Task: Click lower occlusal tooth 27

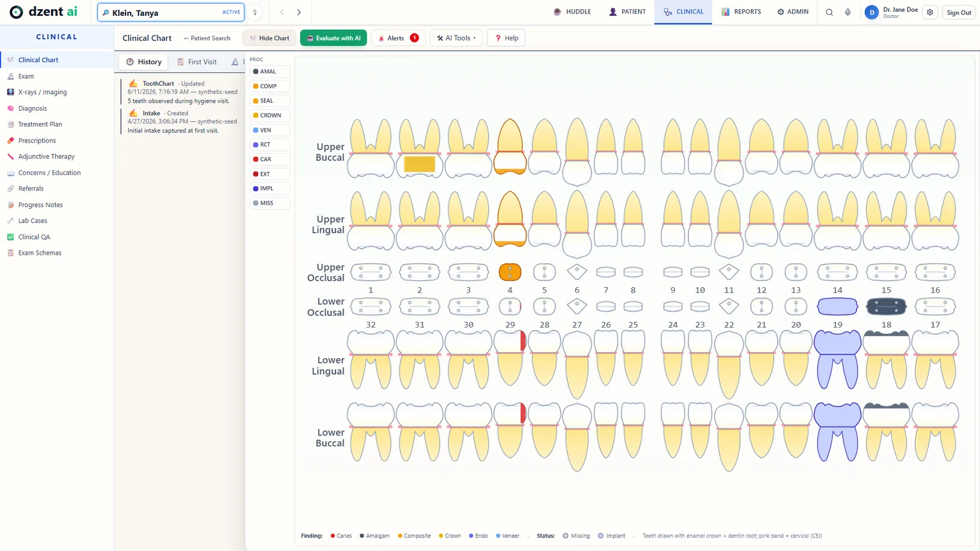Action: (x=577, y=305)
